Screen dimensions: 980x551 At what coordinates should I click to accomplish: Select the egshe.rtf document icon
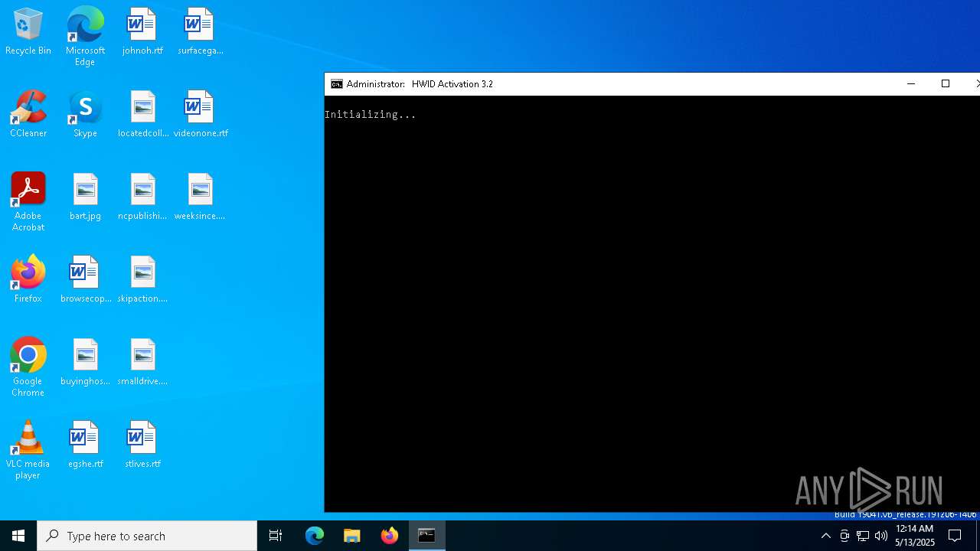[85, 445]
